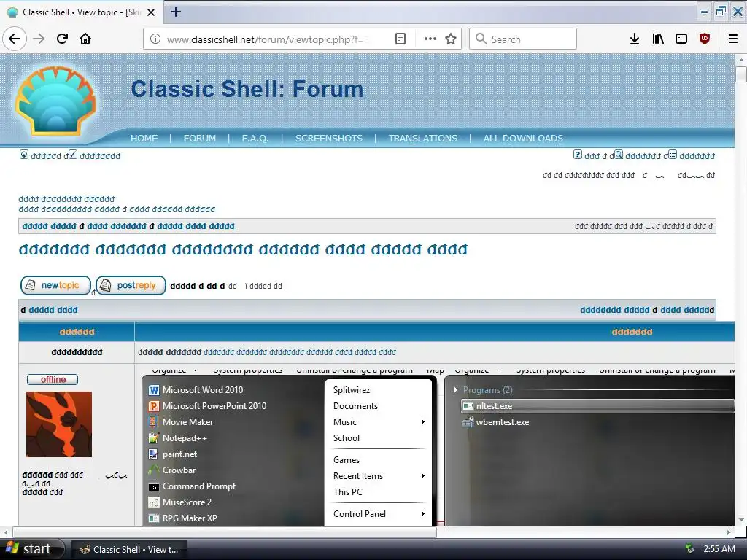This screenshot has height=560, width=747.
Task: Click the Classic Shell: Forum heading
Action: [x=247, y=89]
